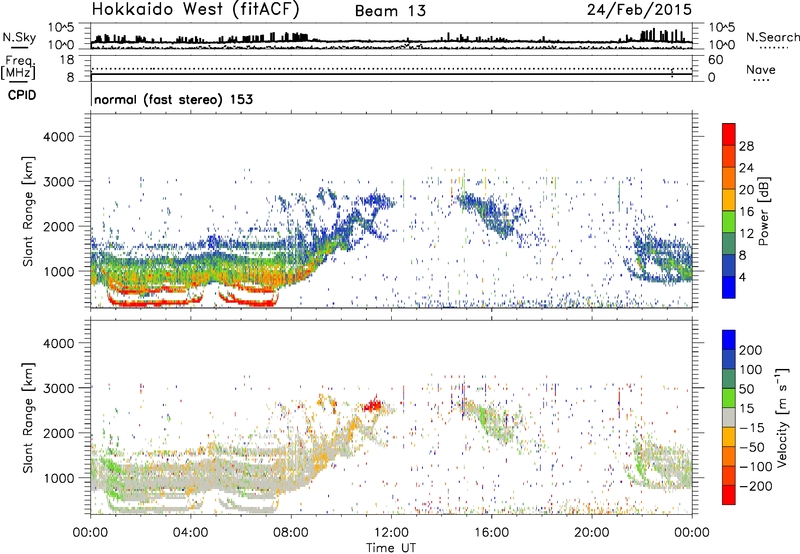Click the '10^5' left noise axis label
Image resolution: width=800 pixels, height=554 pixels.
pyautogui.click(x=61, y=27)
